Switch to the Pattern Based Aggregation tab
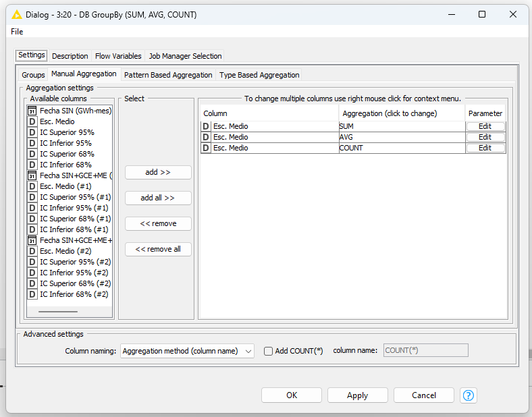 167,75
